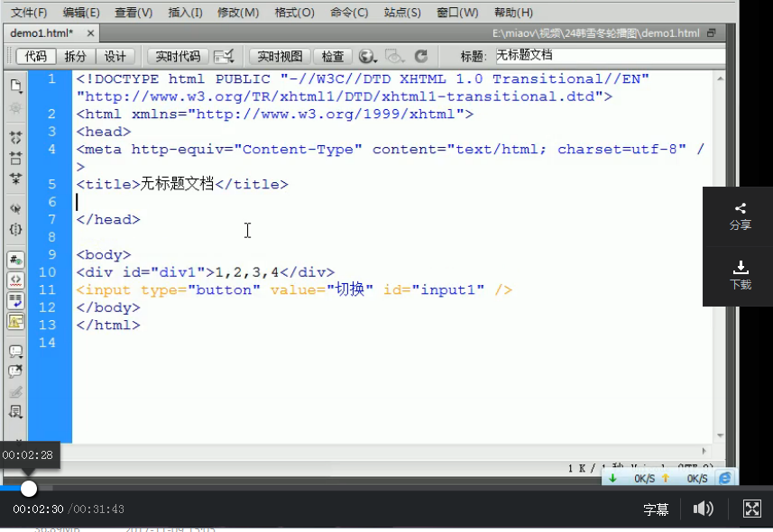Open the preview in browser globe menu
Screen dimensions: 773x532
pyautogui.click(x=367, y=56)
